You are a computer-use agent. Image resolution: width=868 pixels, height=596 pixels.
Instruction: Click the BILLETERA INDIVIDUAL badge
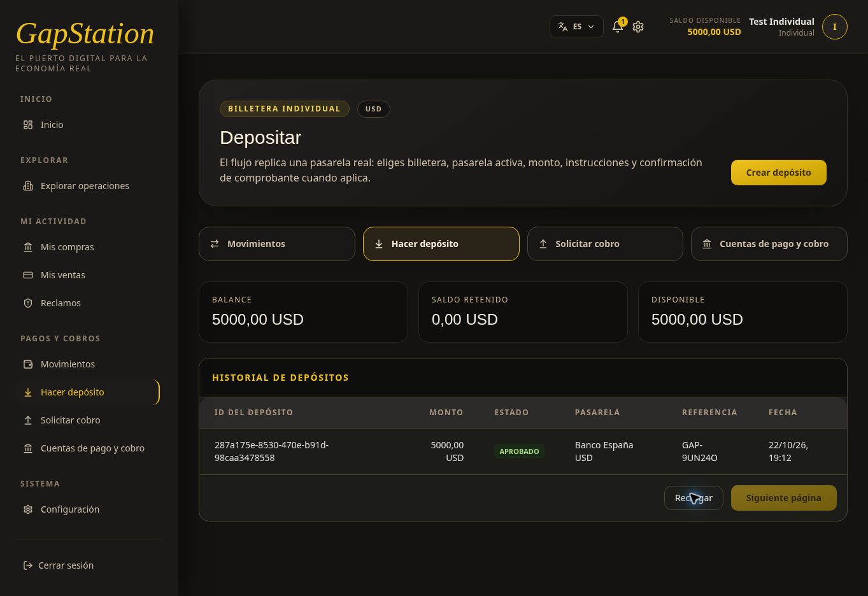coord(284,109)
